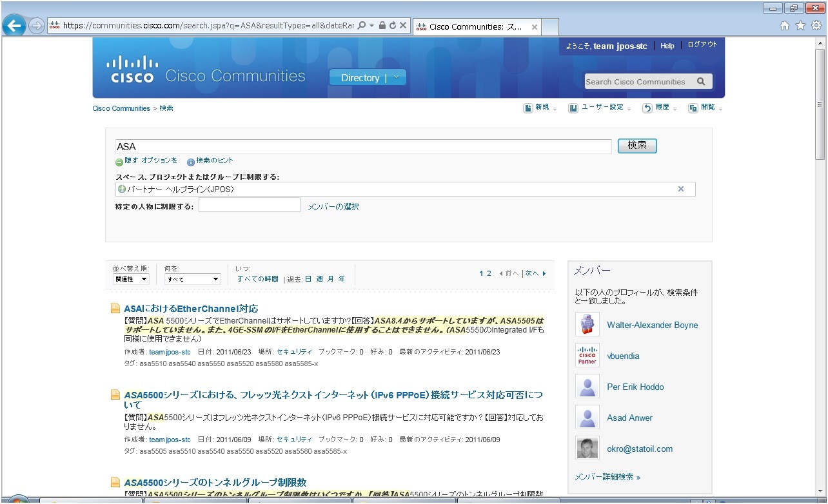Click the browser back arrow button

click(x=14, y=26)
